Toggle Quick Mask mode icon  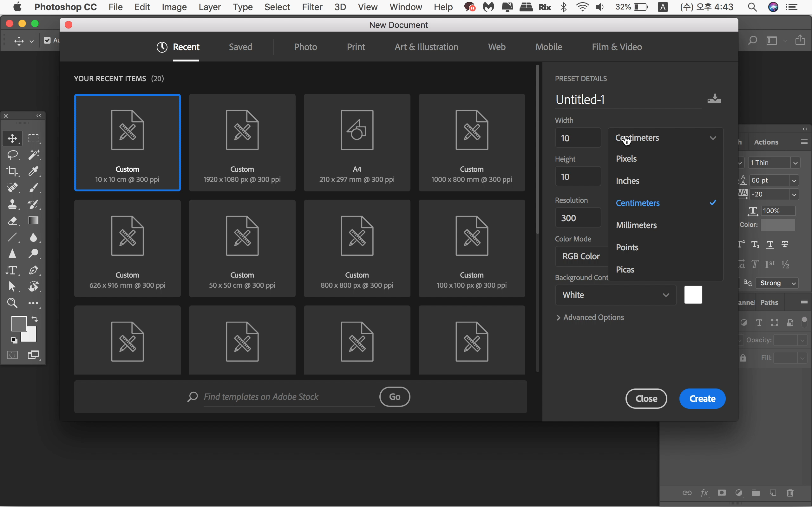(12, 355)
